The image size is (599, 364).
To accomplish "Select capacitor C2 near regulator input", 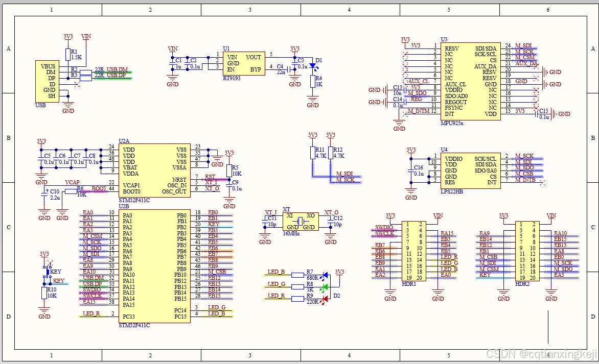I will (x=187, y=63).
